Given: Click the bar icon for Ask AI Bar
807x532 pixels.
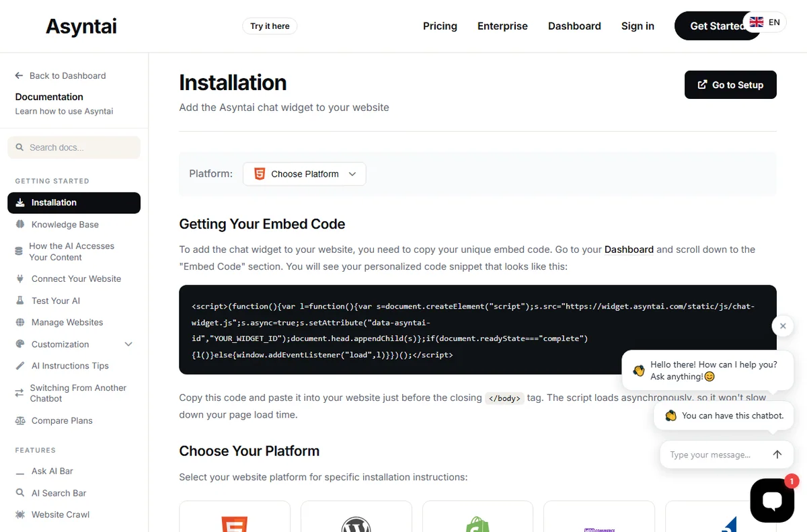Looking at the screenshot, I should 20,473.
